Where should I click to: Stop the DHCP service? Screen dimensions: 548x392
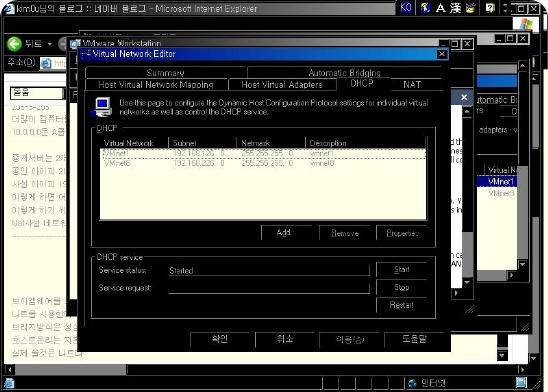pyautogui.click(x=402, y=287)
